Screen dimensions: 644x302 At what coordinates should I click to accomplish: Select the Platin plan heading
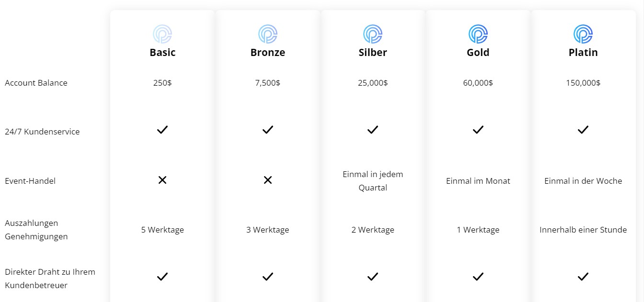coord(583,53)
